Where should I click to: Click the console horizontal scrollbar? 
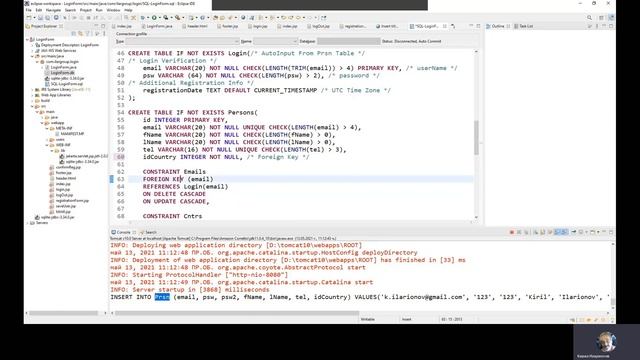click(x=237, y=313)
